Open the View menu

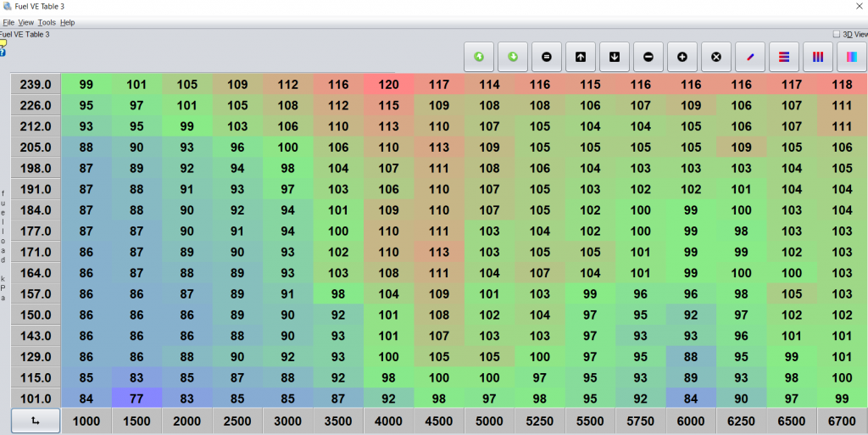pyautogui.click(x=26, y=22)
